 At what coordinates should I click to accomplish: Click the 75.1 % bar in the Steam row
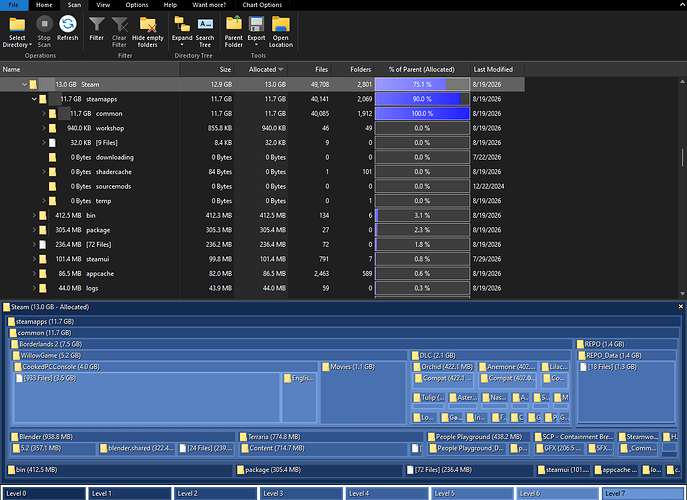click(422, 85)
